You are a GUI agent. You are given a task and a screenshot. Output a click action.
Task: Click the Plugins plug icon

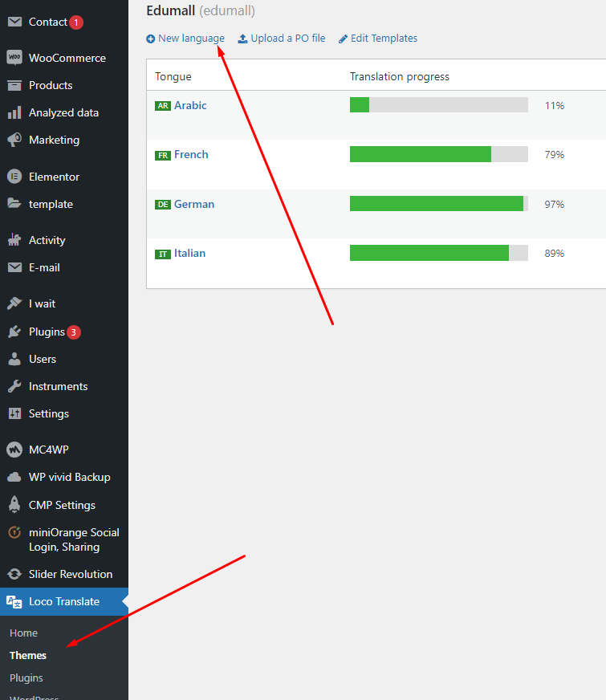click(14, 332)
